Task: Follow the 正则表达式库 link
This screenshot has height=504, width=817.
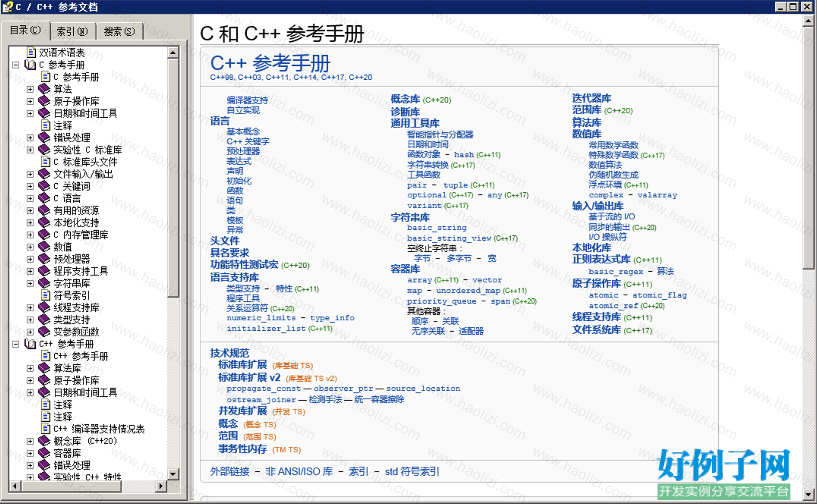Action: (x=601, y=260)
